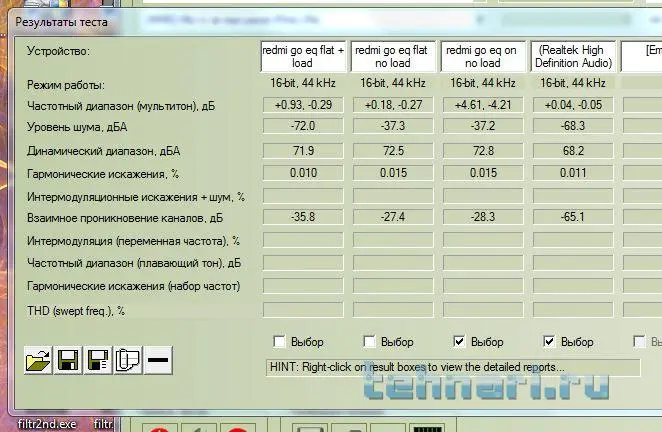
Task: Click the first floppy disk save icon
Action: (68, 360)
